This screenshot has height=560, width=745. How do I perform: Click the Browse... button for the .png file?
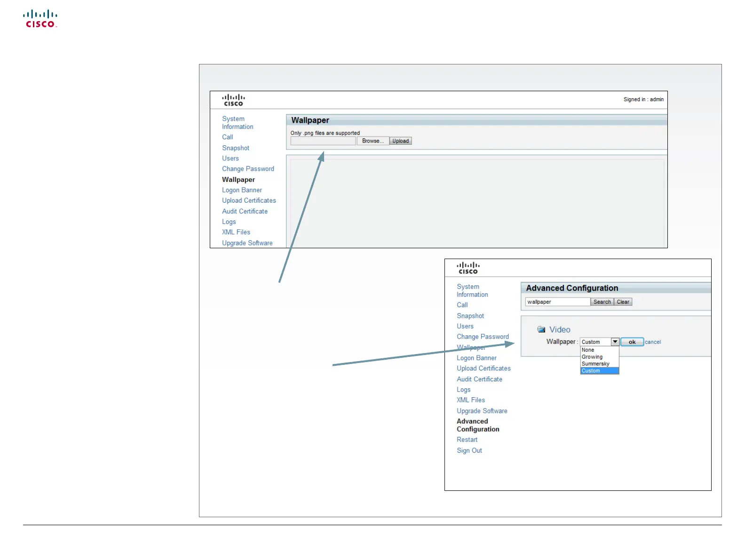[372, 141]
